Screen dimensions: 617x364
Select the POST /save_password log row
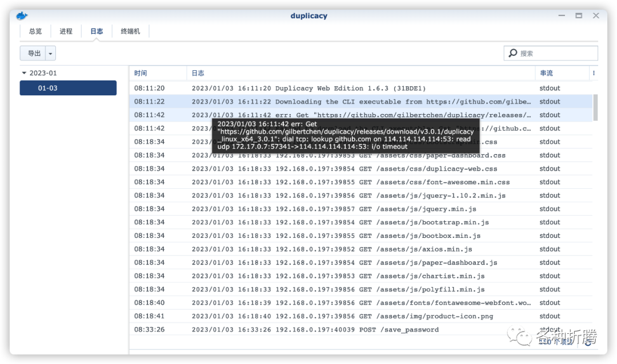[361, 329]
